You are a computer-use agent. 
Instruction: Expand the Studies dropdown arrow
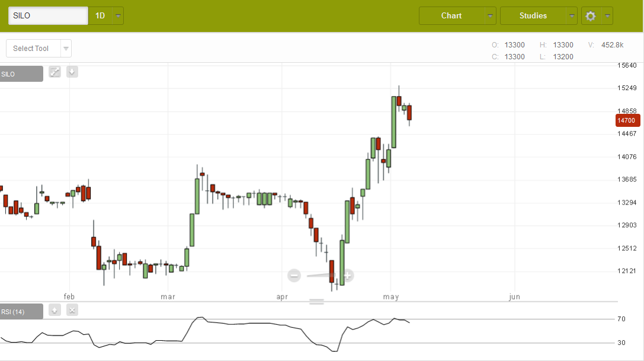point(571,16)
